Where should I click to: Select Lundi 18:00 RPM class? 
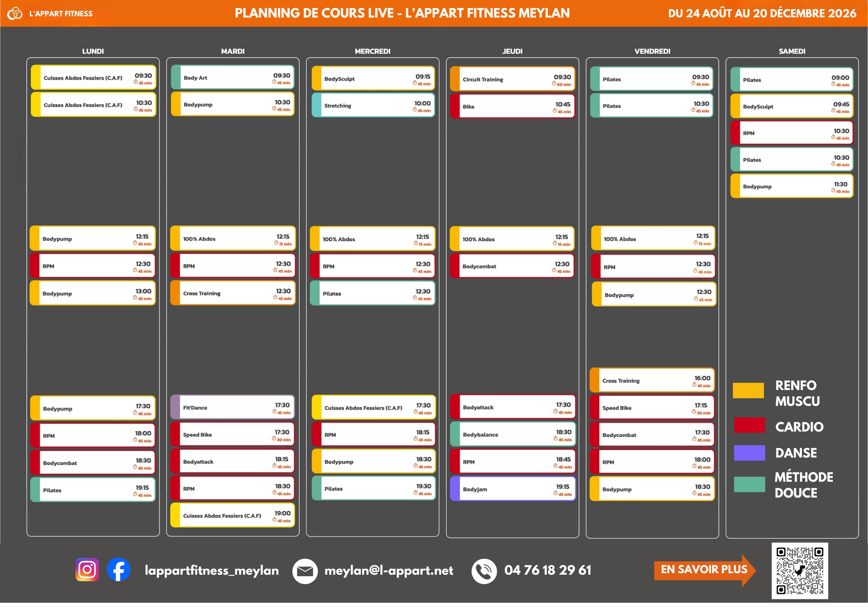click(93, 435)
